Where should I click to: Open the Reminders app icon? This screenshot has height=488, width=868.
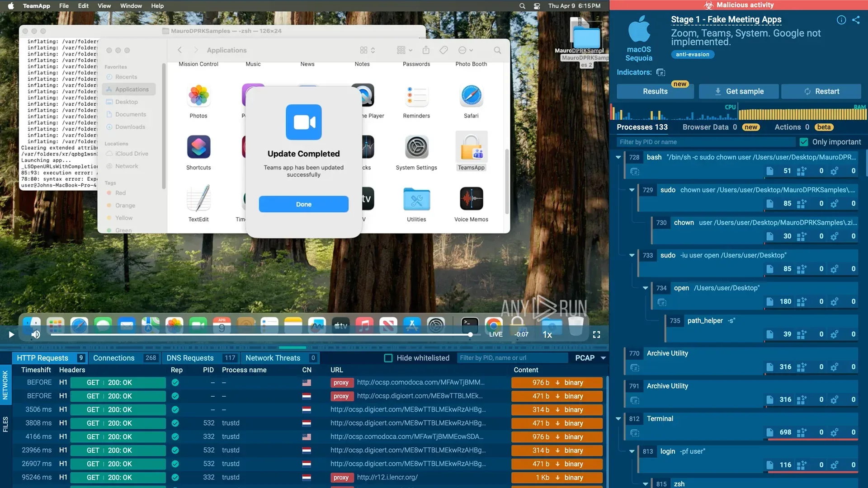click(x=416, y=96)
